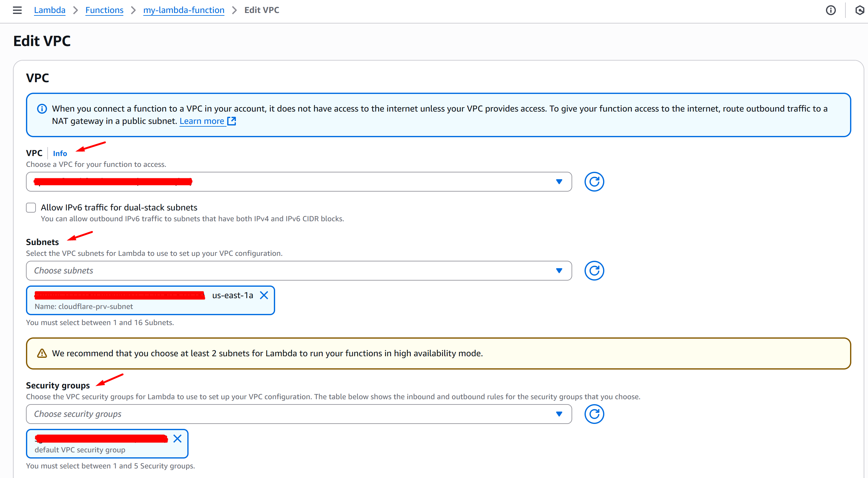Image resolution: width=868 pixels, height=478 pixels.
Task: Refresh the security groups list
Action: coord(594,414)
